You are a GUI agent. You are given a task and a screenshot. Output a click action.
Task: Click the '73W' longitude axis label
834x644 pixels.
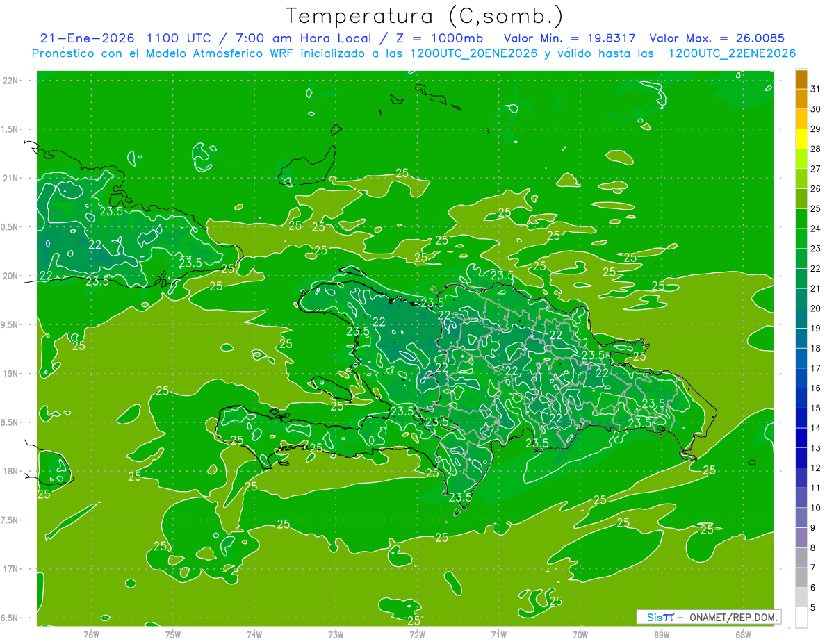[x=336, y=634]
